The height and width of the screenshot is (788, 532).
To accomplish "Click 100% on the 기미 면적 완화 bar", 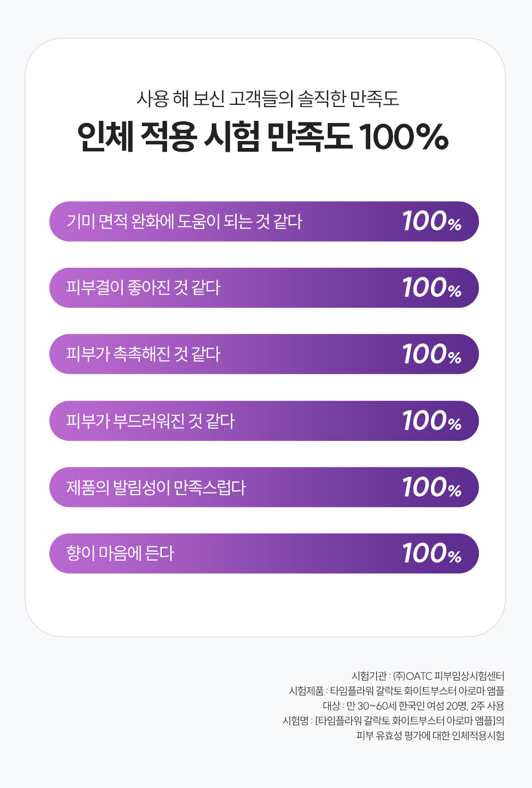I will coord(431,221).
